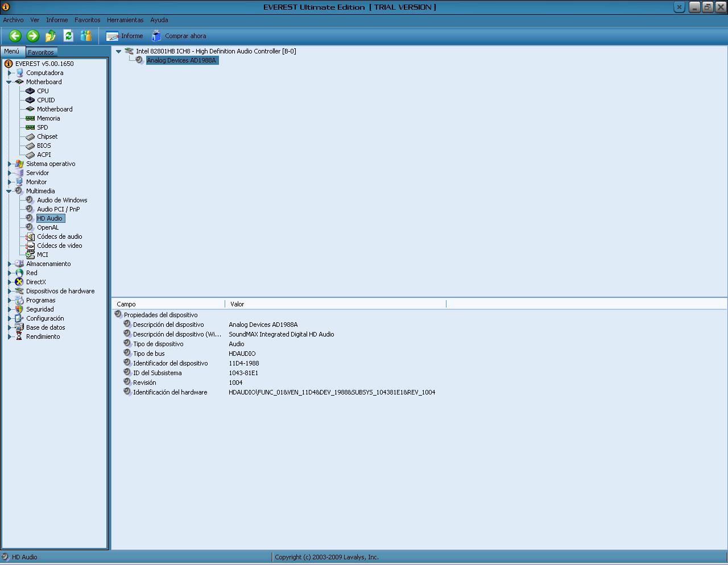Screen dimensions: 728x565
Task: Switch to the Favoritos sidebar tab
Action: point(41,52)
